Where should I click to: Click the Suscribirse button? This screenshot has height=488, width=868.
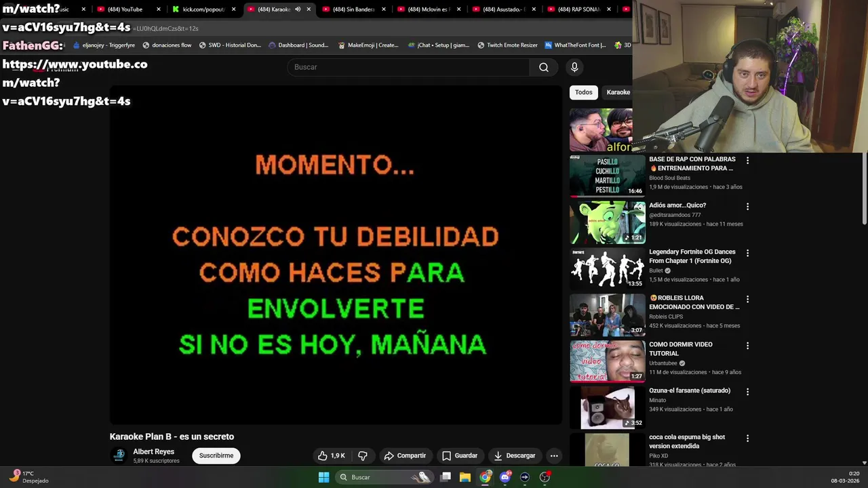point(216,455)
